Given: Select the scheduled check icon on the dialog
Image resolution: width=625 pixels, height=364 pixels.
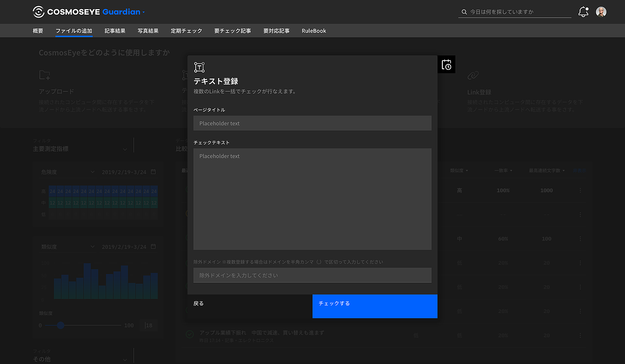Looking at the screenshot, I should click(446, 64).
